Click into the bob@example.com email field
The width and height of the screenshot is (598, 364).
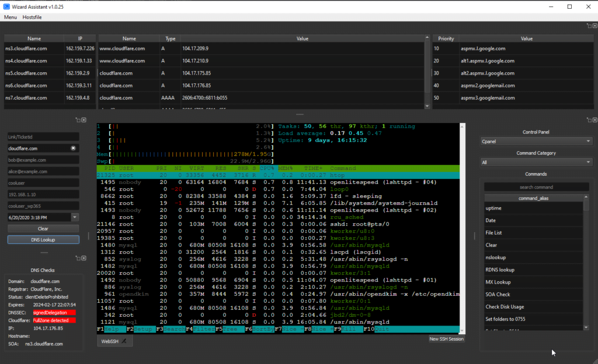tap(43, 160)
